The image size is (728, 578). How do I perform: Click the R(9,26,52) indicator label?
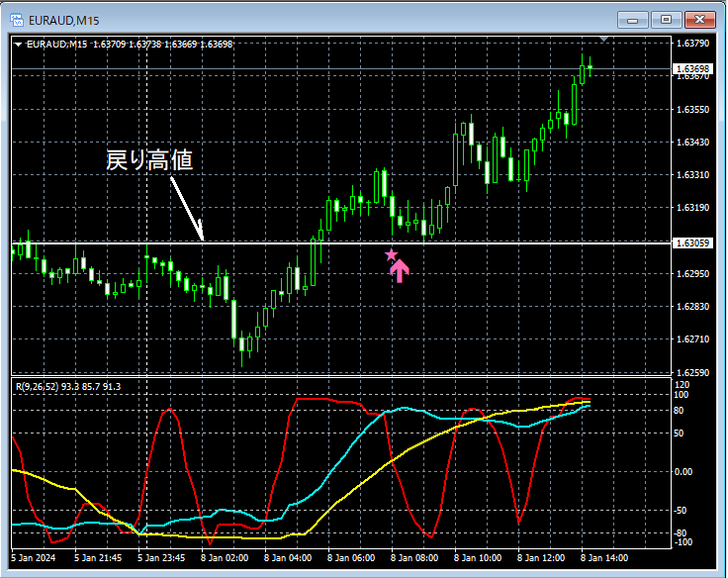68,386
